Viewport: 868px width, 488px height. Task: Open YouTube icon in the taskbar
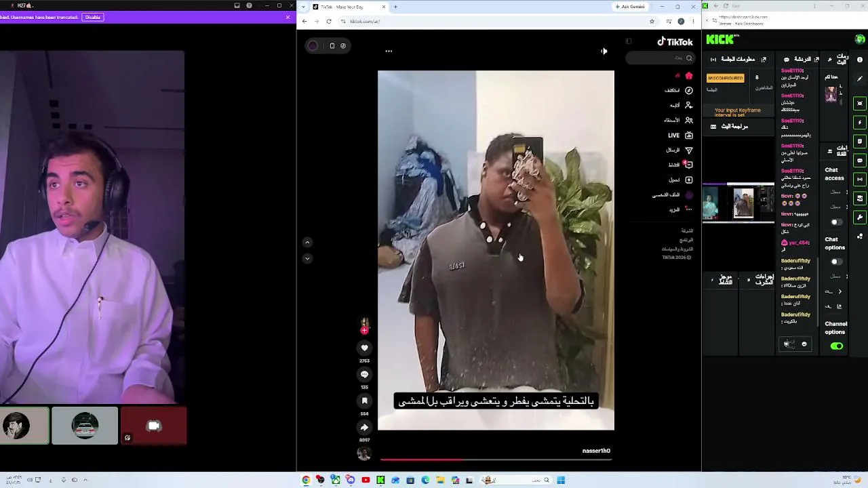point(366,481)
